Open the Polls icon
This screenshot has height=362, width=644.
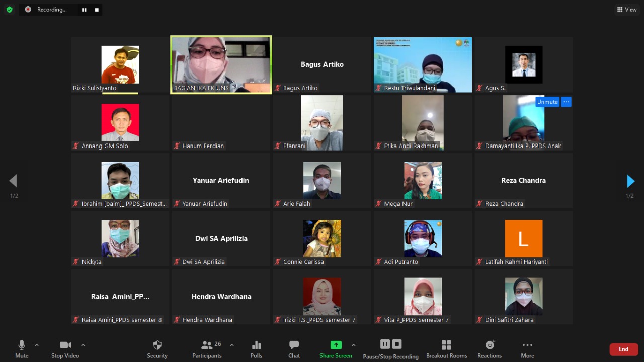point(256,345)
